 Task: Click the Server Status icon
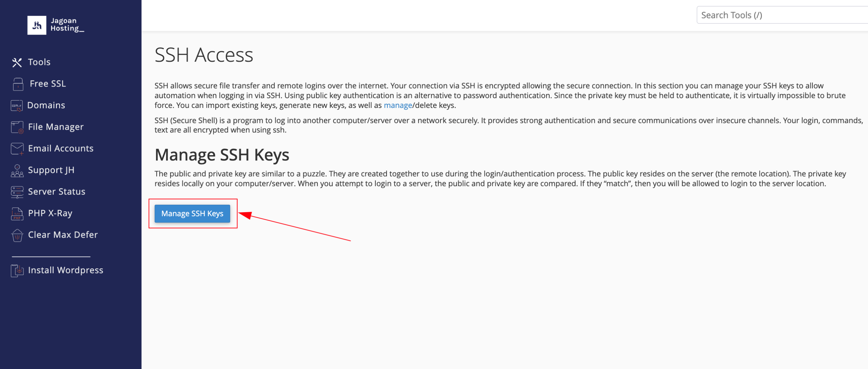[17, 192]
